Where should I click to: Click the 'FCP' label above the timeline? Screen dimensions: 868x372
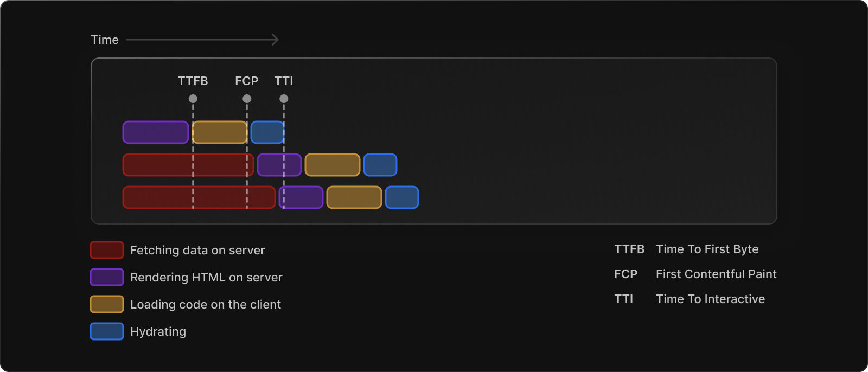247,81
